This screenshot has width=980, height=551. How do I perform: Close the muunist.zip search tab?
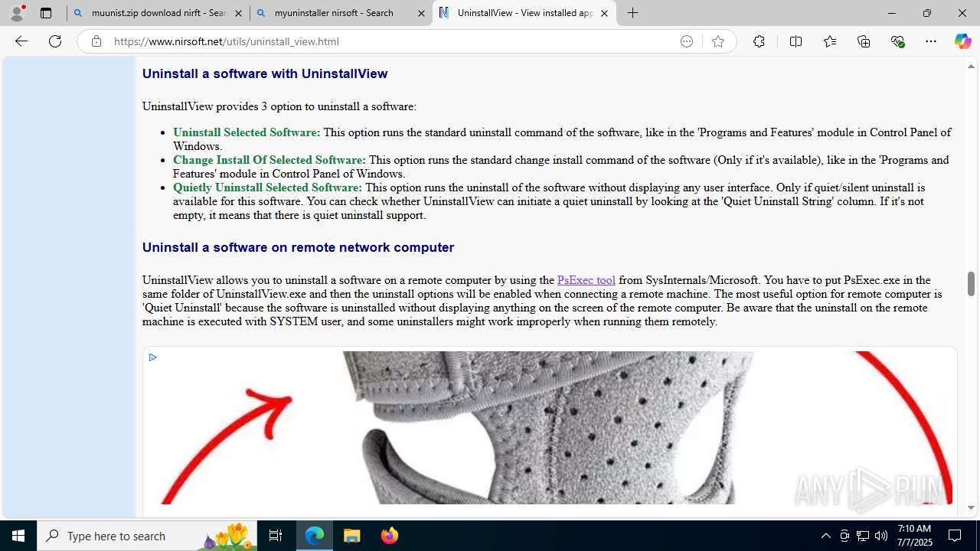(238, 13)
